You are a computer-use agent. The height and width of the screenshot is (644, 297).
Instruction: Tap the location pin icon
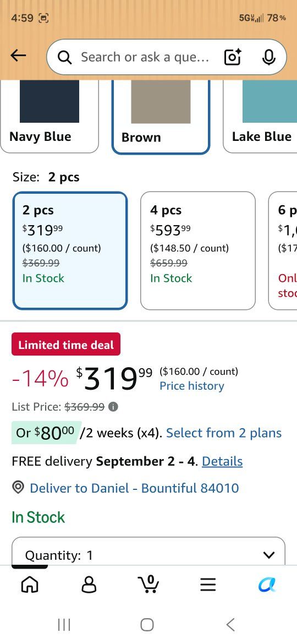(18, 488)
